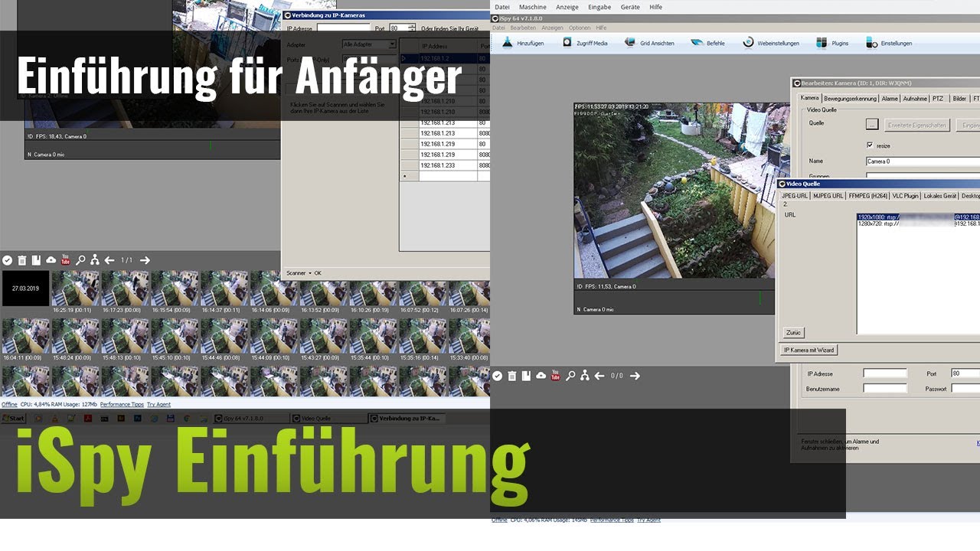980x551 pixels.
Task: Click trash icon in the 0/0 media bar
Action: click(512, 376)
